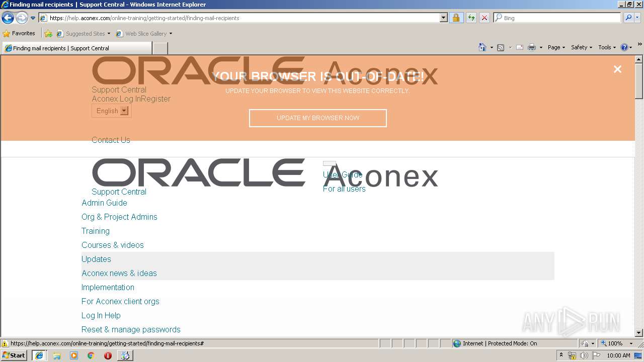The image size is (644, 362).
Task: Open the Safety menu
Action: [582, 47]
